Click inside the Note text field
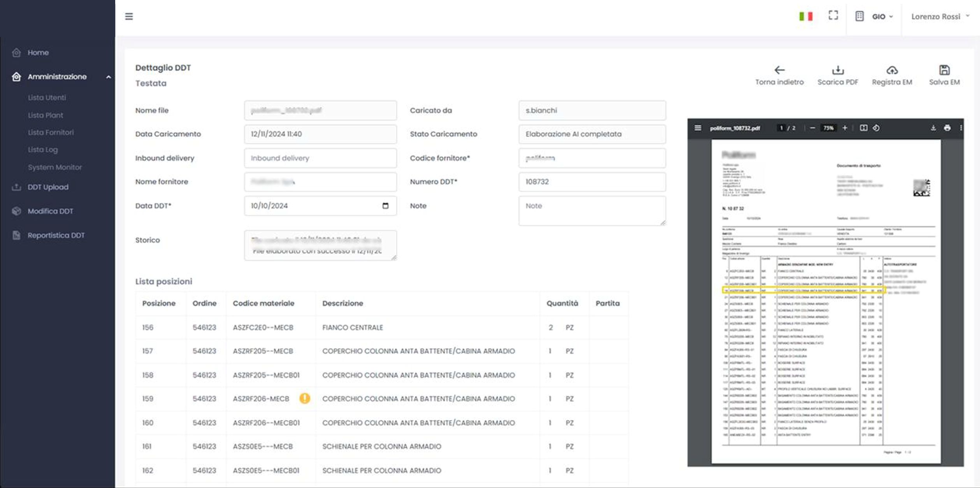Viewport: 980px width, 488px height. pos(592,210)
